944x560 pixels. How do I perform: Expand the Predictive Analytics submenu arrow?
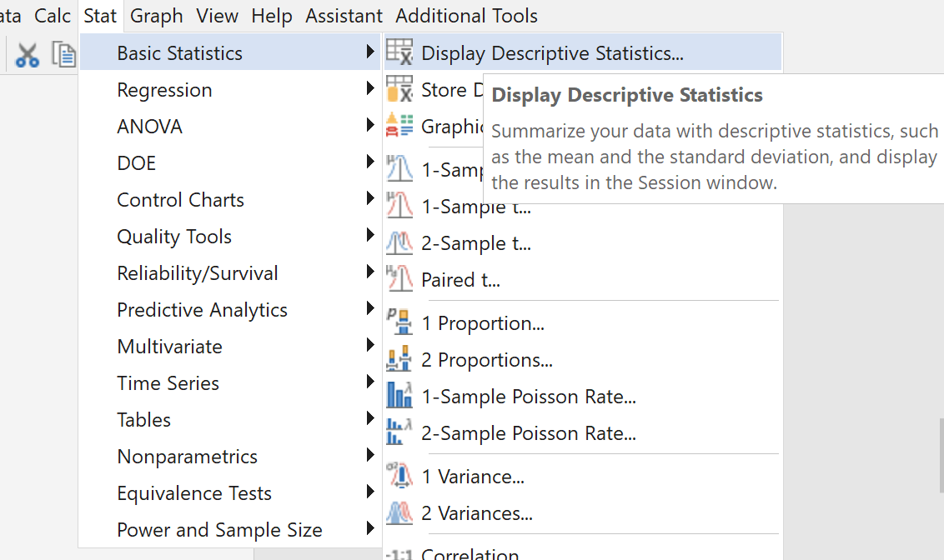coord(370,308)
